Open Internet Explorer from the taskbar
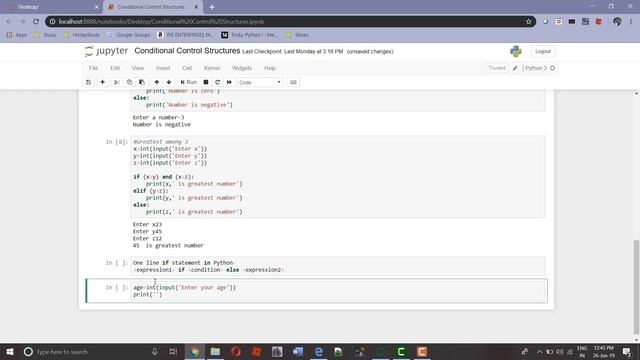This screenshot has height=360, width=640. (318, 351)
